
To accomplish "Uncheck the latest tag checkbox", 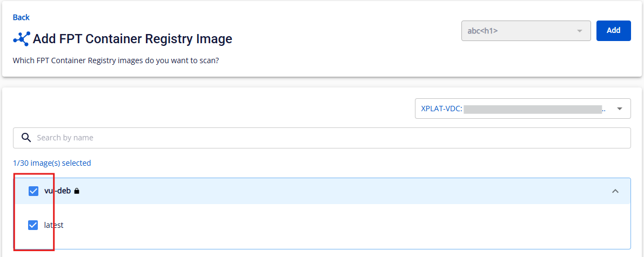I will coord(33,225).
